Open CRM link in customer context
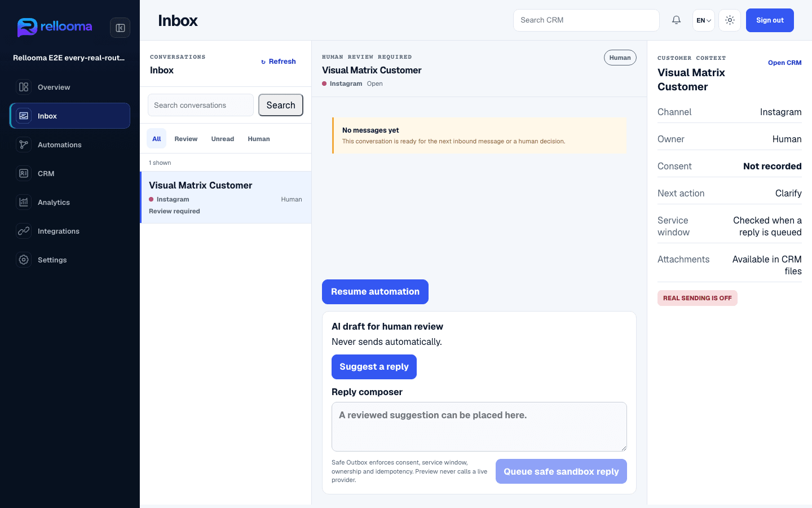 pos(784,63)
